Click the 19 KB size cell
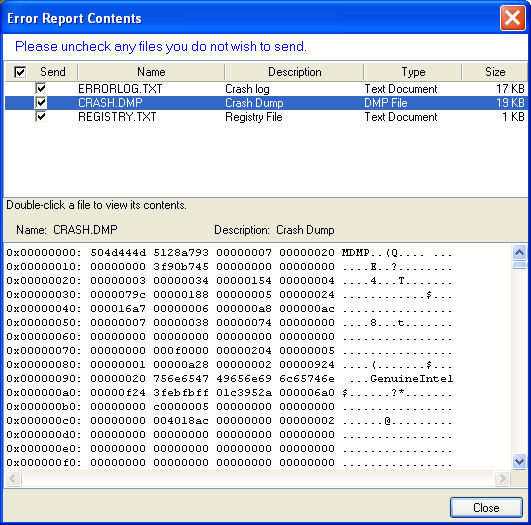Viewport: 531px width, 525px height. [x=510, y=103]
